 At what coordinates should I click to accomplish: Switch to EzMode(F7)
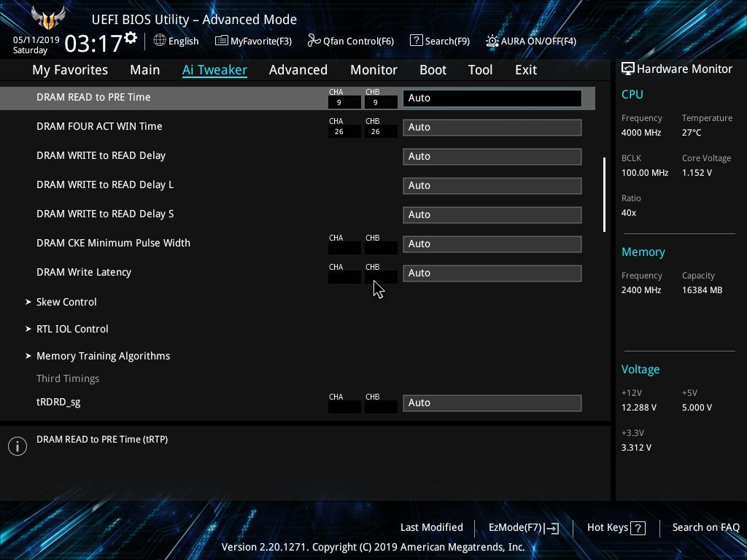click(x=524, y=528)
